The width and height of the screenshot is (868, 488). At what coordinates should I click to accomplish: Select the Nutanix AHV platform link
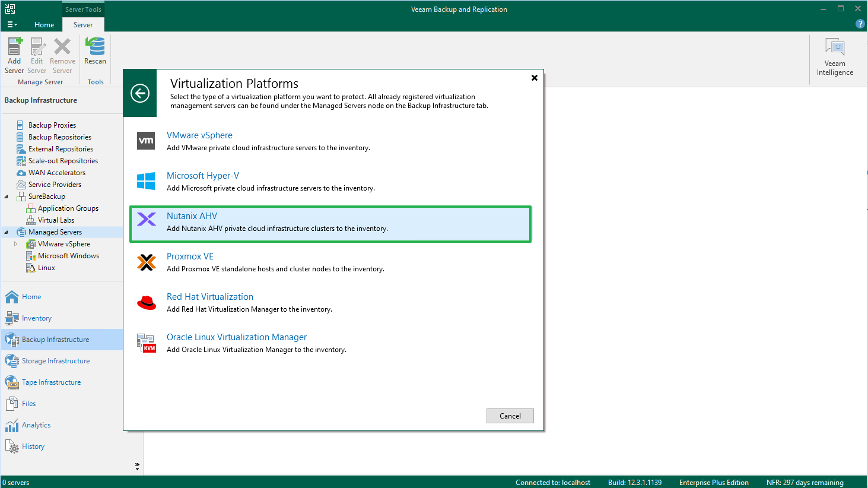192,216
